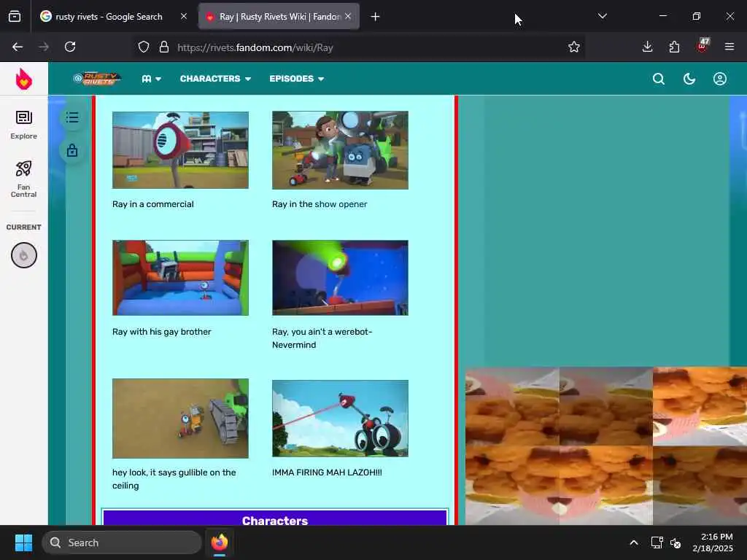Click the 'Ray in a commercial' caption
Image resolution: width=747 pixels, height=560 pixels.
click(x=153, y=204)
